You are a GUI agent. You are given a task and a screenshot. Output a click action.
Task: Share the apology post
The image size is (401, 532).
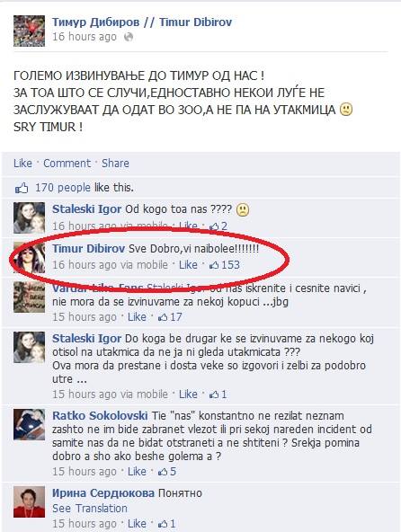tap(115, 164)
